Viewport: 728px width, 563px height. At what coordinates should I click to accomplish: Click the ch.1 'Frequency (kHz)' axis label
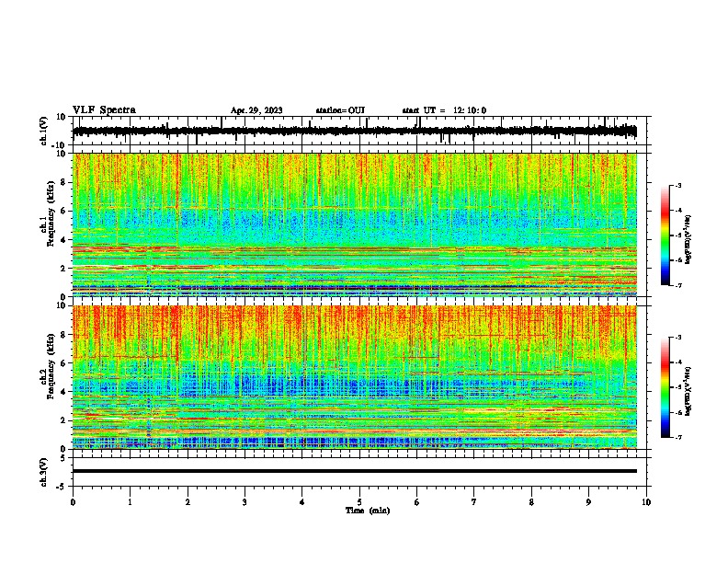click(x=51, y=213)
